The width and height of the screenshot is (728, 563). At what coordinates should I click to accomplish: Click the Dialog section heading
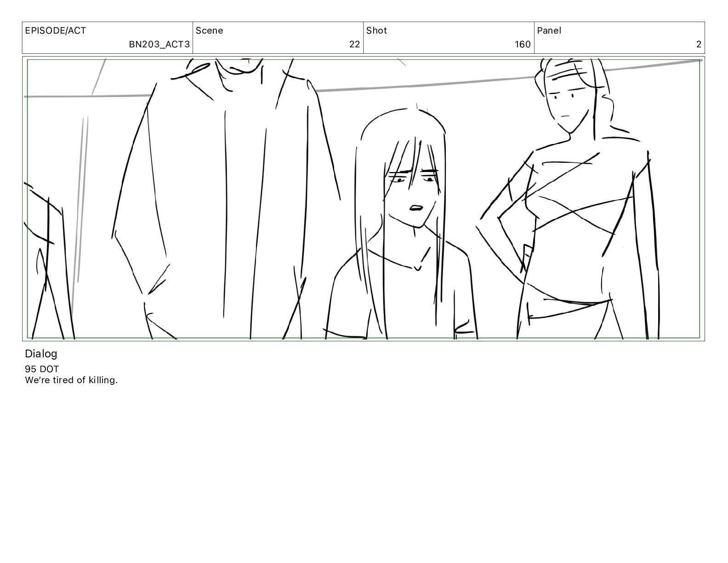[x=41, y=354]
